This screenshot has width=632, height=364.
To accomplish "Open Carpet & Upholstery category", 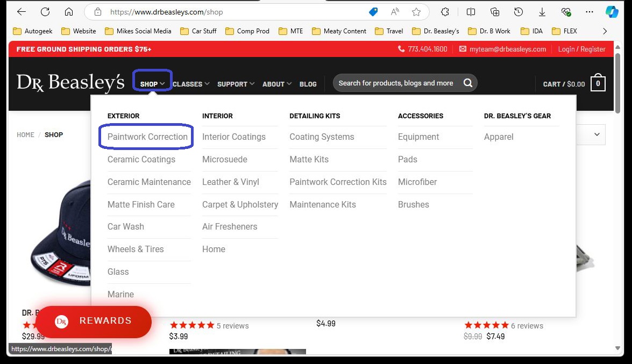I will click(240, 204).
